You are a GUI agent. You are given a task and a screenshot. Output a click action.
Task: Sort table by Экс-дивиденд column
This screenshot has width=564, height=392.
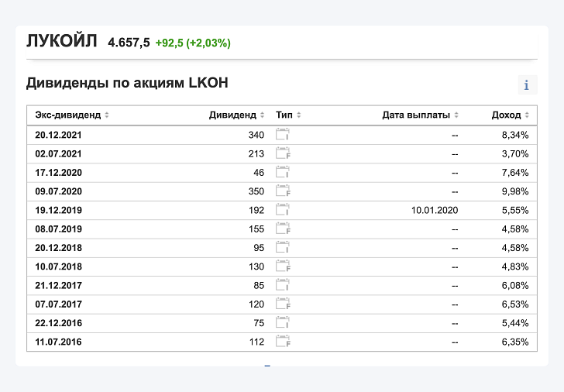106,115
